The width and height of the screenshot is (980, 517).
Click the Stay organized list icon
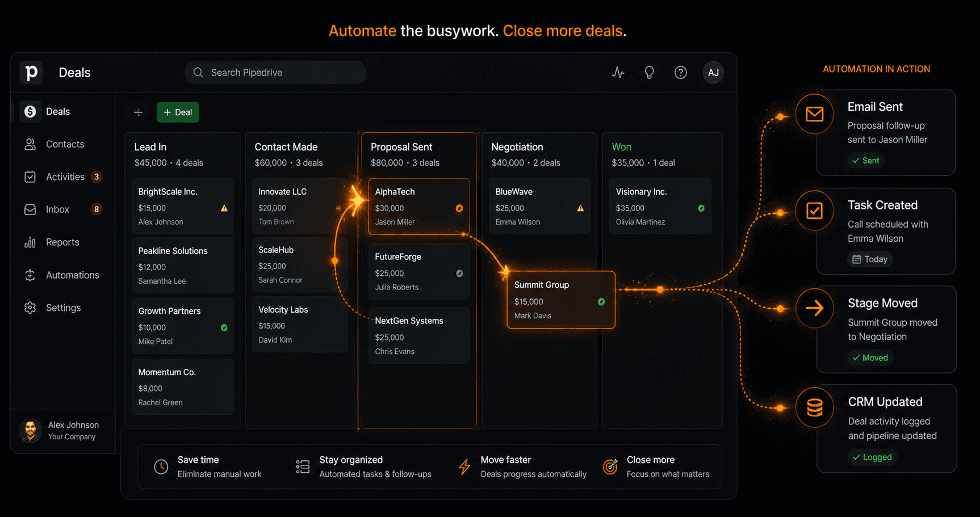tap(303, 467)
